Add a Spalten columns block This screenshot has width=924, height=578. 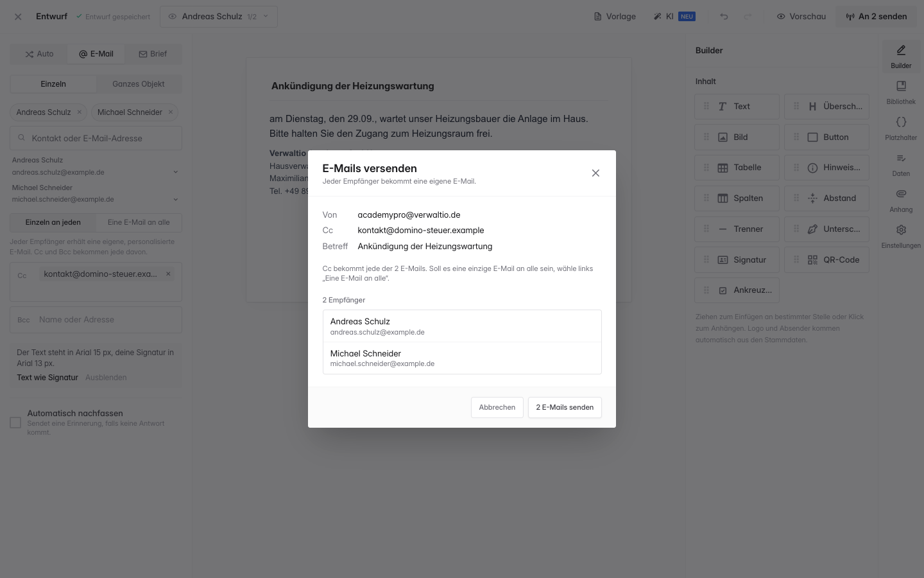[x=737, y=198]
